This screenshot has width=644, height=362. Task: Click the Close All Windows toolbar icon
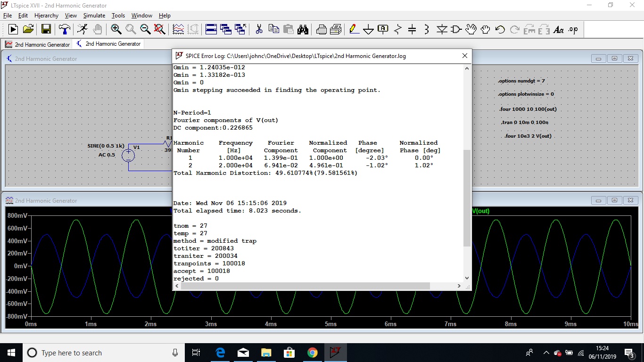pos(240,29)
